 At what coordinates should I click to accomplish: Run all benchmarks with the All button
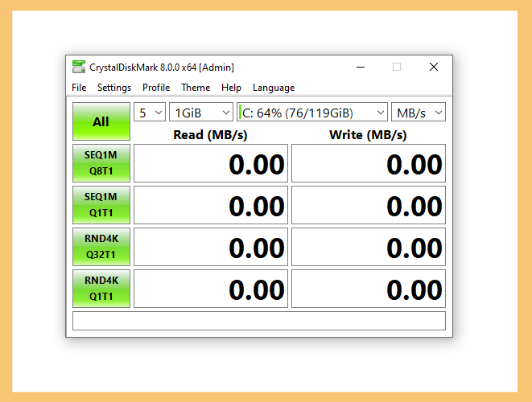pos(101,121)
